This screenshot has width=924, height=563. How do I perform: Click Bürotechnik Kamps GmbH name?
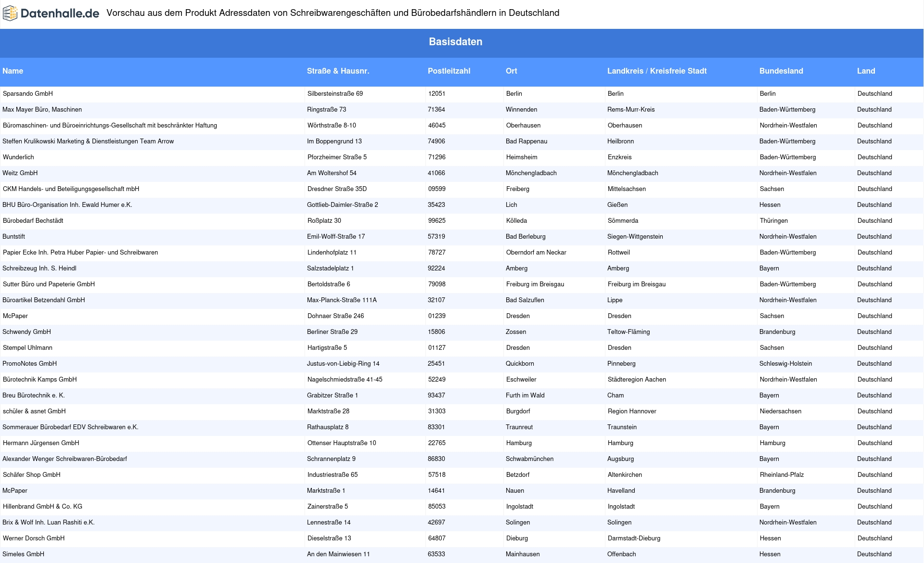tap(40, 380)
